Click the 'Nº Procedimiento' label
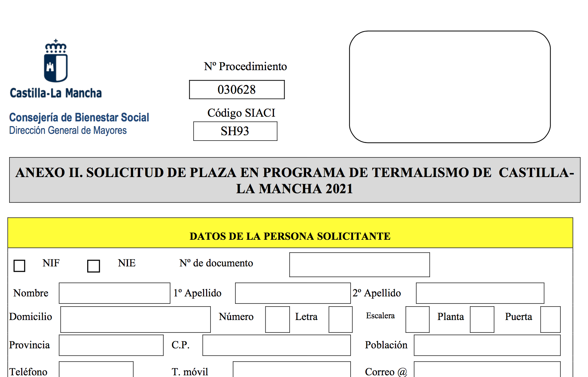The height and width of the screenshot is (377, 588). [245, 66]
